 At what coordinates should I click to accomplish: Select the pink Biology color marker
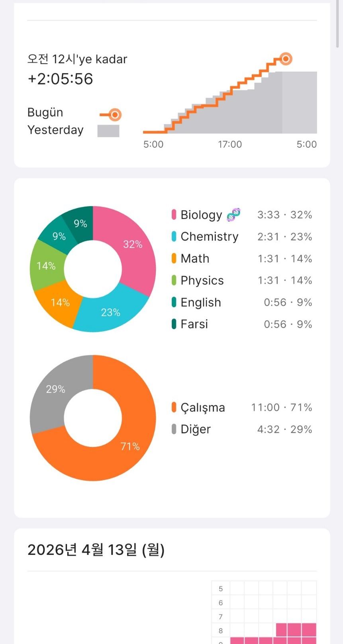(174, 215)
